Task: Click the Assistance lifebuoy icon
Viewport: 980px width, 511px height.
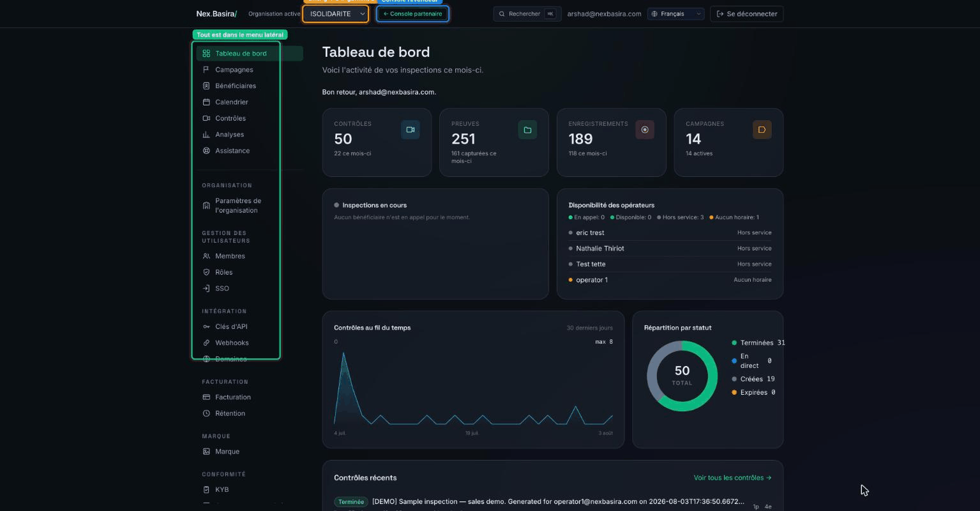Action: point(206,151)
